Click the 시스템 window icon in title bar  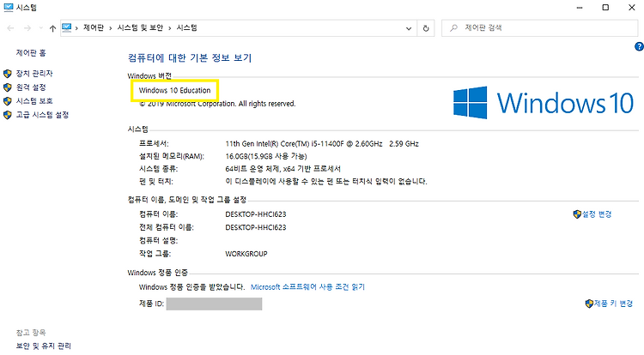[x=9, y=8]
